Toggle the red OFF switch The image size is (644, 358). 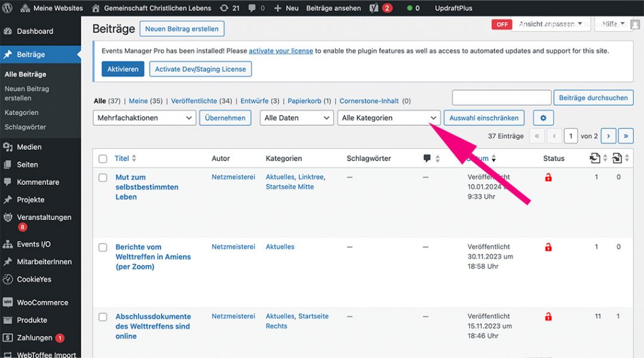coord(502,25)
